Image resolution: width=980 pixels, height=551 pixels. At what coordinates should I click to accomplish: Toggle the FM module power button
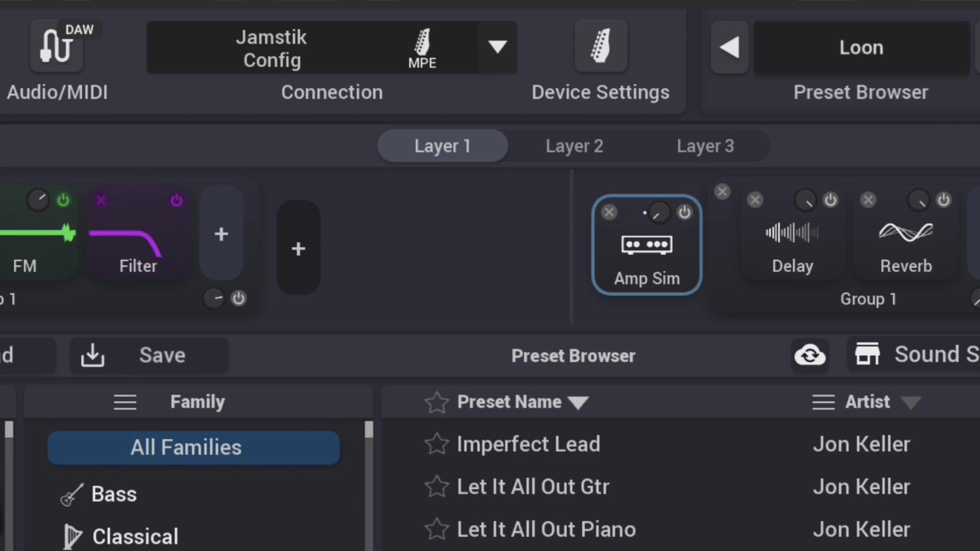click(63, 200)
